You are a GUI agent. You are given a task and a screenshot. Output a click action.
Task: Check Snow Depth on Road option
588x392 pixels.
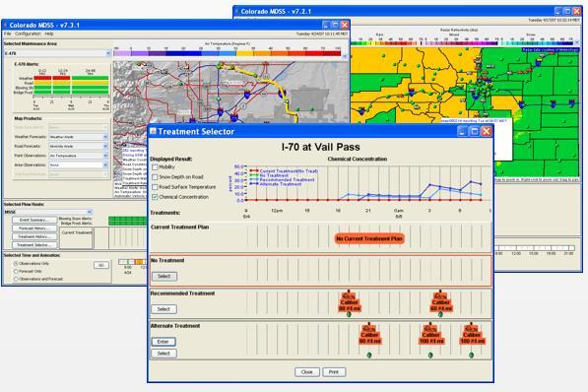click(x=155, y=177)
